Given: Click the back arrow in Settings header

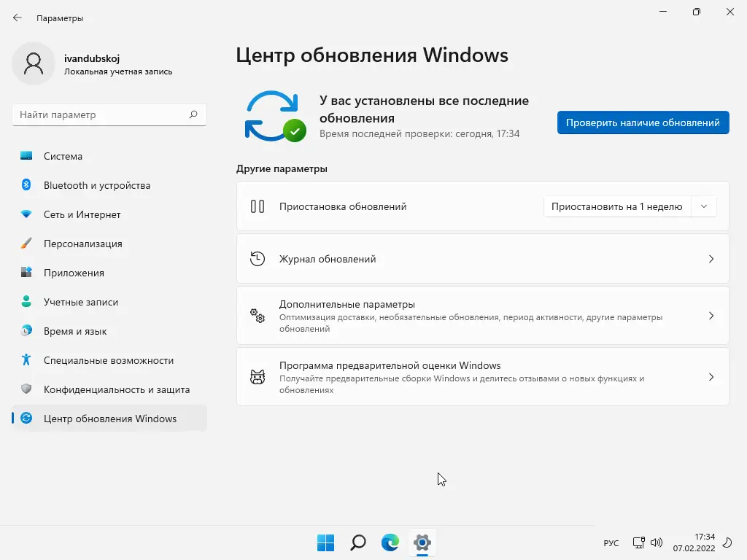Looking at the screenshot, I should point(18,17).
